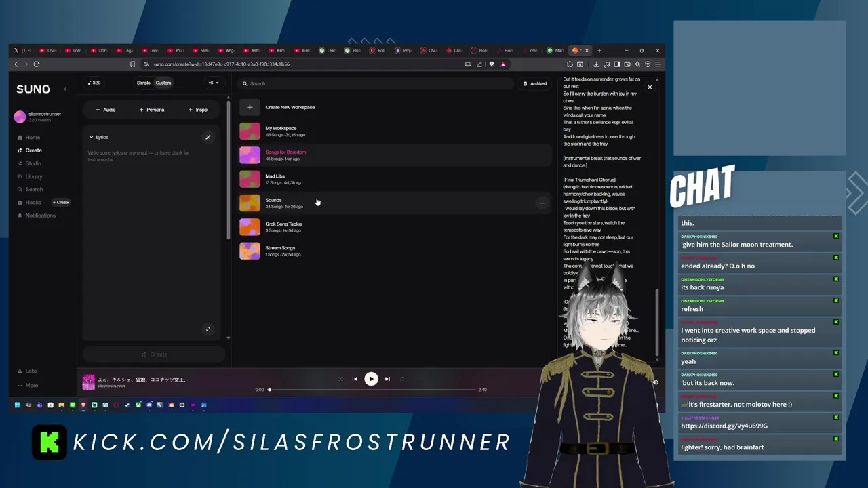The image size is (868, 488).
Task: Click the plus tile for Create New Workspace
Action: click(250, 107)
